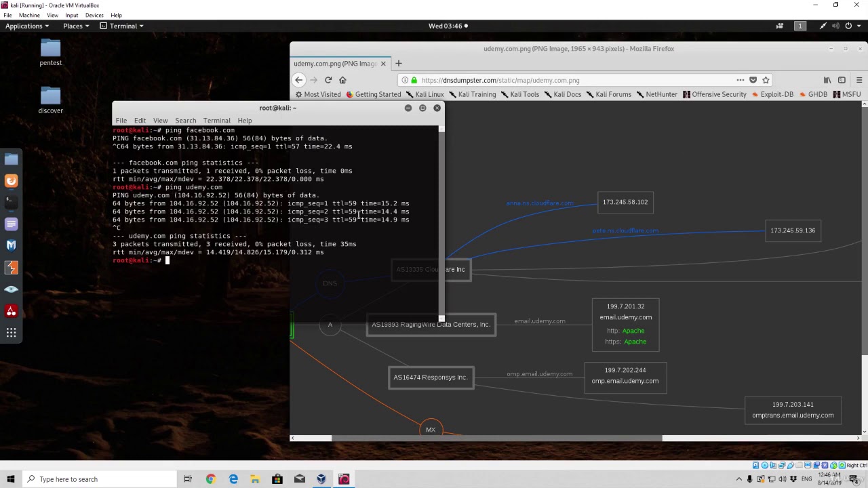The image size is (868, 488).
Task: Open the terminal window Edit menu
Action: (x=140, y=121)
